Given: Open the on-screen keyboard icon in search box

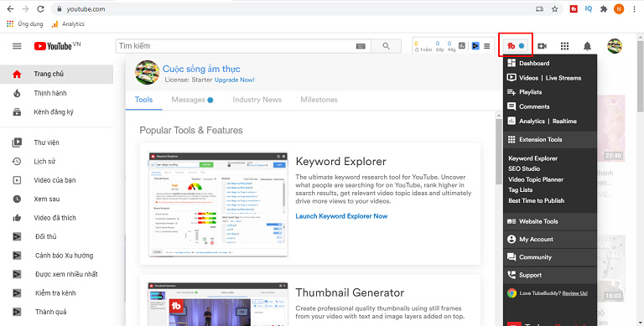Looking at the screenshot, I should pos(361,46).
